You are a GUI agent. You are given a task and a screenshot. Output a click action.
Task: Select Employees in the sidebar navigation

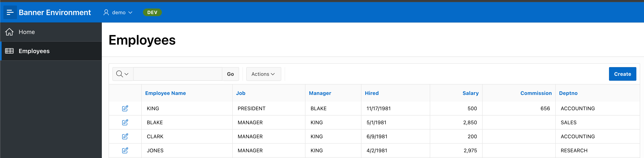click(51, 51)
